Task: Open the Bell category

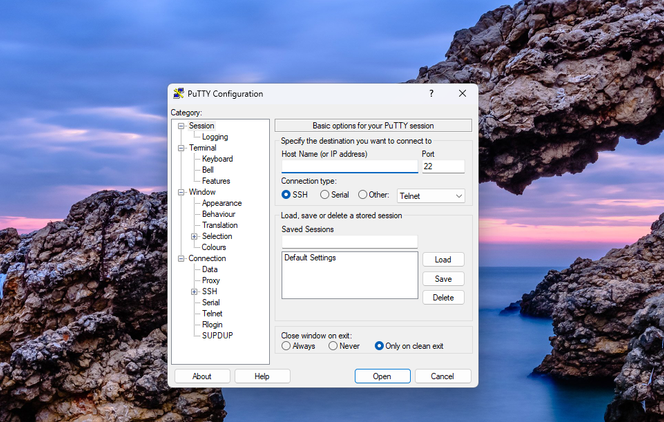Action: (208, 170)
